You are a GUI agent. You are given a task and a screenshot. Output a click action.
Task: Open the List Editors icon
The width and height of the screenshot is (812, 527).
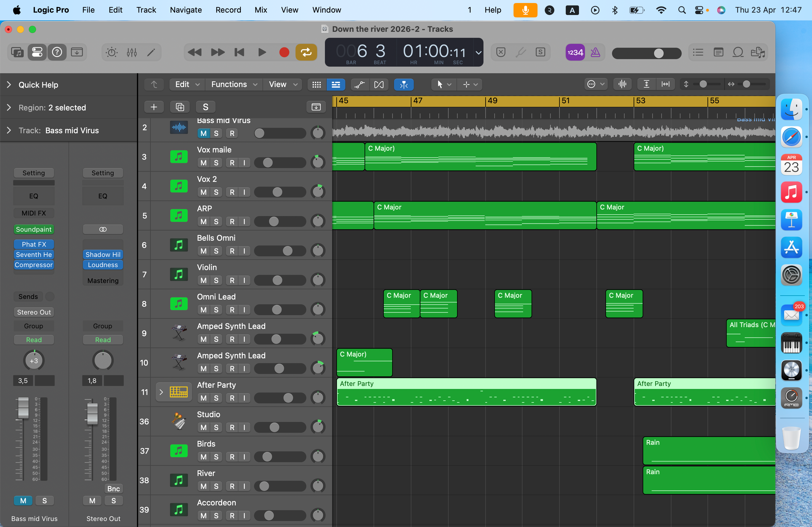[698, 52]
